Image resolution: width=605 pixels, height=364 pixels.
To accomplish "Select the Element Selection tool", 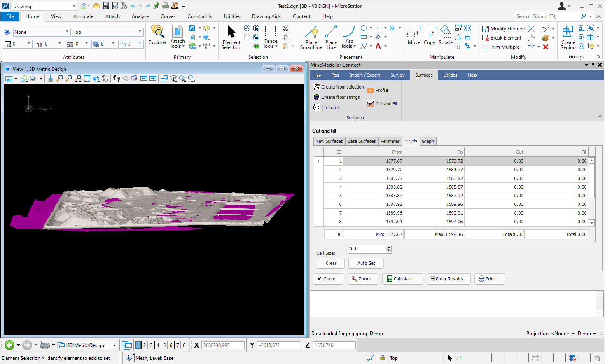I will point(231,37).
